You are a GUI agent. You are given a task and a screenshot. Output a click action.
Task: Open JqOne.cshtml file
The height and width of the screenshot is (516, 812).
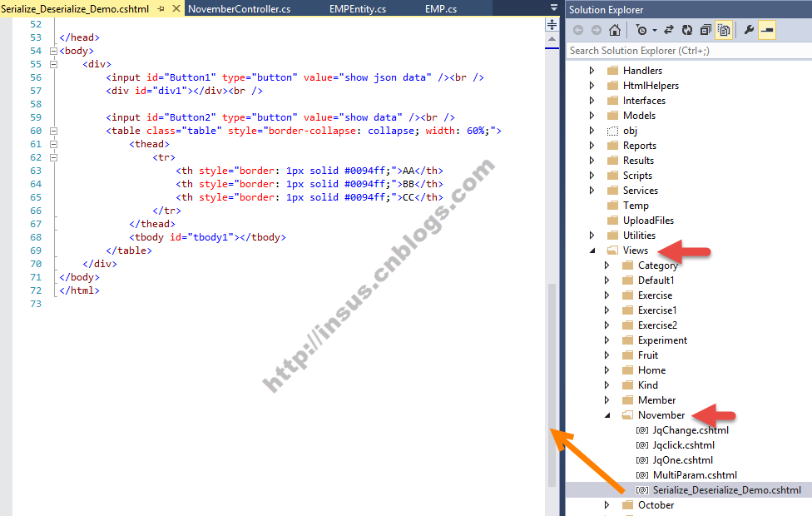point(682,460)
